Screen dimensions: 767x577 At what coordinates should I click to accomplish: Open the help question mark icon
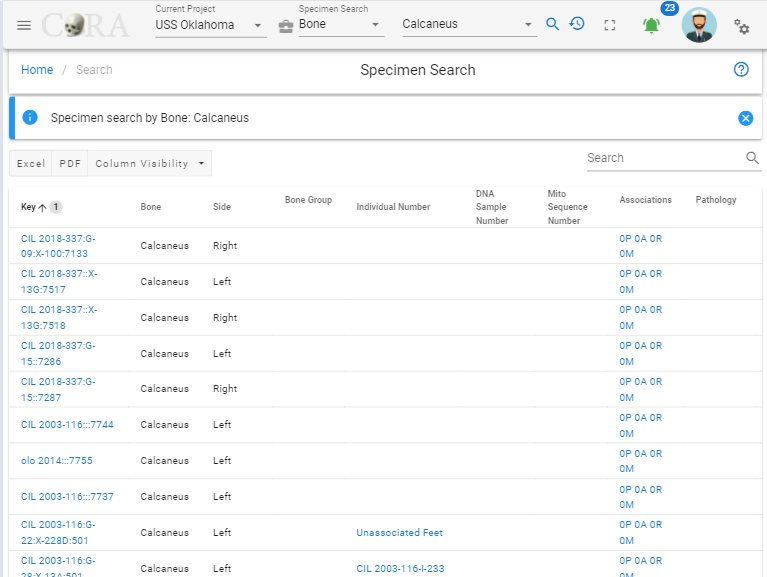741,69
